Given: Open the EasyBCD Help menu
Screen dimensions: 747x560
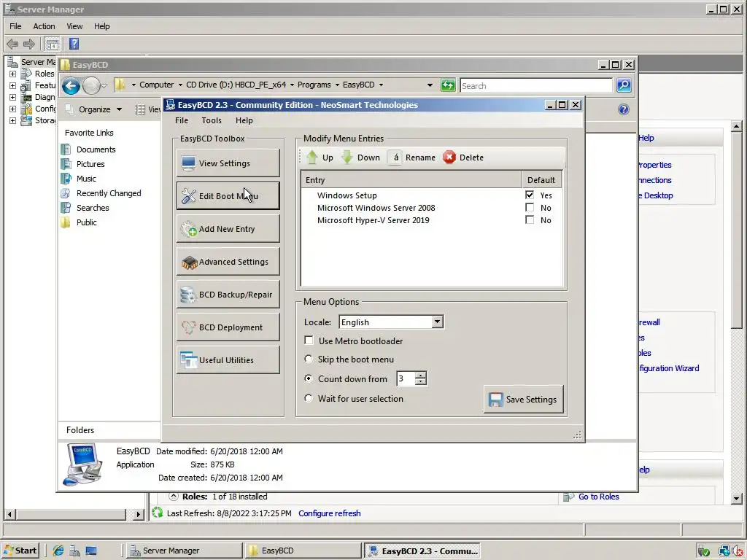Looking at the screenshot, I should 244,120.
